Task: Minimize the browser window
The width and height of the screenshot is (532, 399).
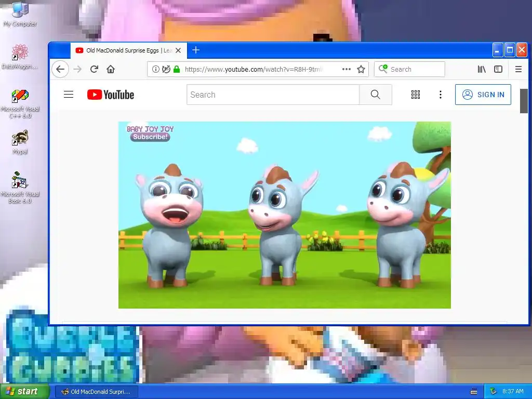Action: click(497, 50)
